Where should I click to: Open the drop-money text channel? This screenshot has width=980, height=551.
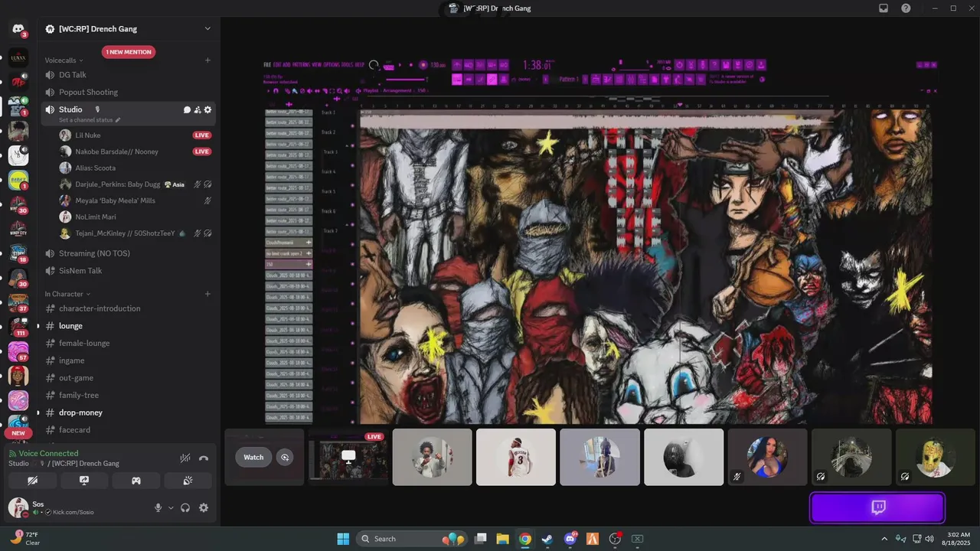(128, 412)
